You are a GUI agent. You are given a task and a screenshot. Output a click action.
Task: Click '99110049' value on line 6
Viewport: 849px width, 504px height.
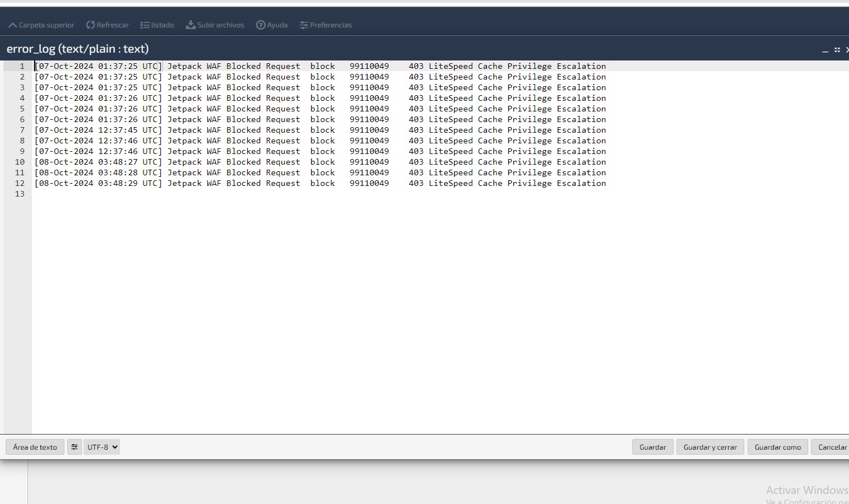pos(369,119)
